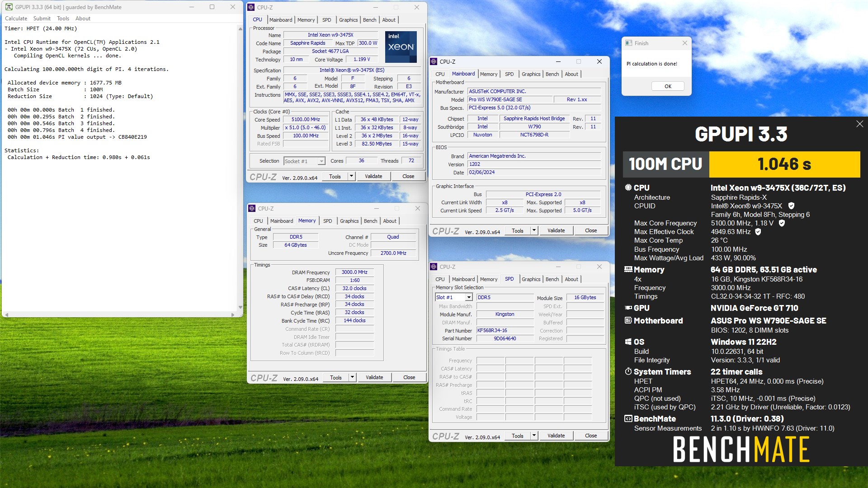868x488 pixels.
Task: Click the Motherboard icon in BenchMate panel
Action: click(628, 320)
